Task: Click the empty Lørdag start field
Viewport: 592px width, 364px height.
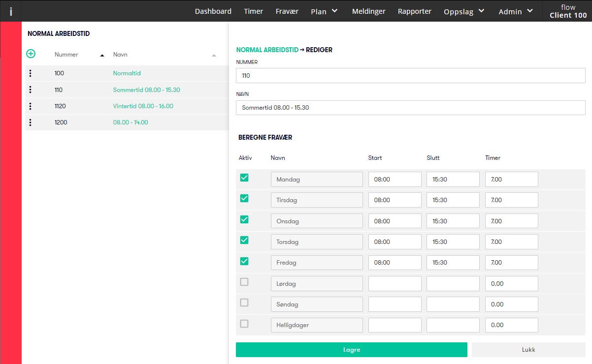Action: [x=395, y=283]
